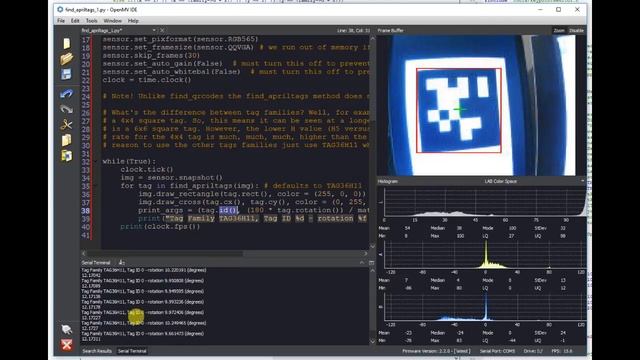Open the document selector dropdown arrow
Image resolution: width=640 pixels, height=360 pixels.
click(154, 30)
